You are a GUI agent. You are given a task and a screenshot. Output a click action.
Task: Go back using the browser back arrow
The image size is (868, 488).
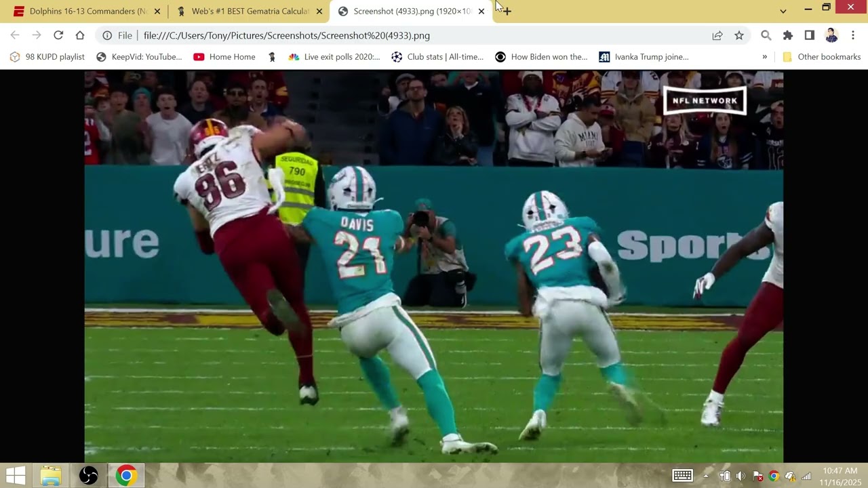tap(15, 35)
